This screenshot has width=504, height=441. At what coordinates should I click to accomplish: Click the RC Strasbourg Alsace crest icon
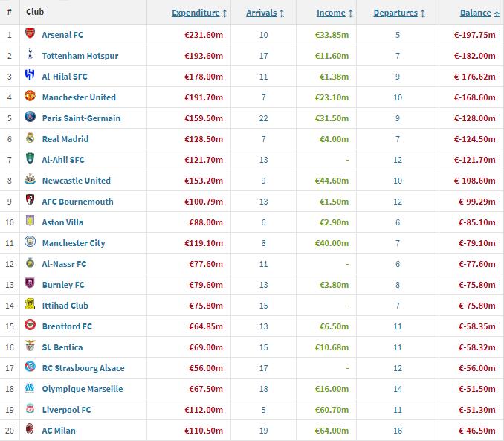30,366
